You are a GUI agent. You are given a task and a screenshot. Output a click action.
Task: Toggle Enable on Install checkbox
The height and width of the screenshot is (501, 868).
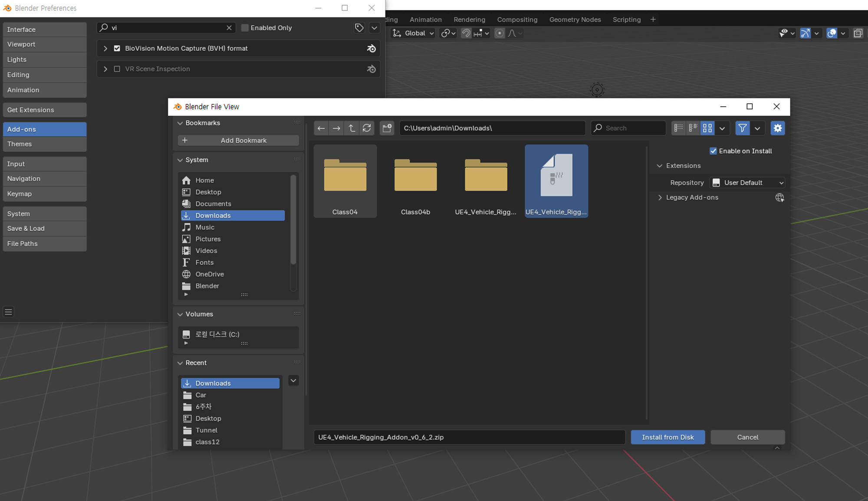pyautogui.click(x=713, y=151)
